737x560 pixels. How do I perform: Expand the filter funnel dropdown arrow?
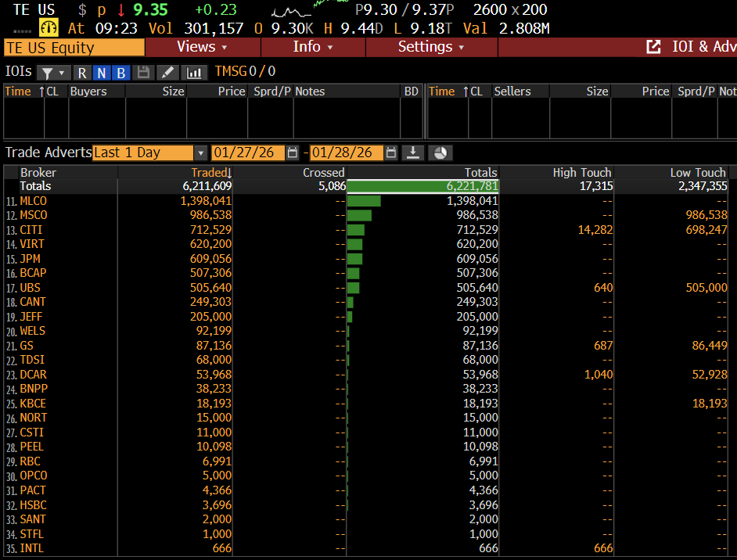click(x=62, y=74)
